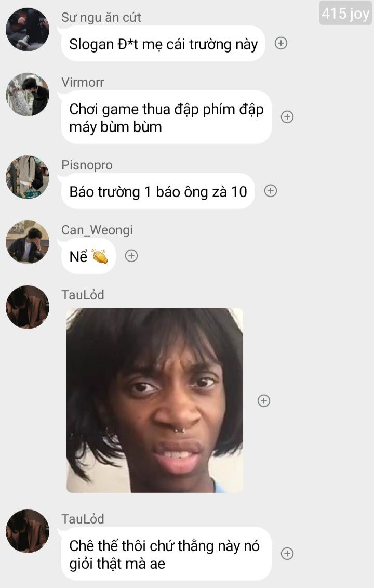This screenshot has width=374, height=588.
Task: Select the Slogan message bubble
Action: point(163,44)
